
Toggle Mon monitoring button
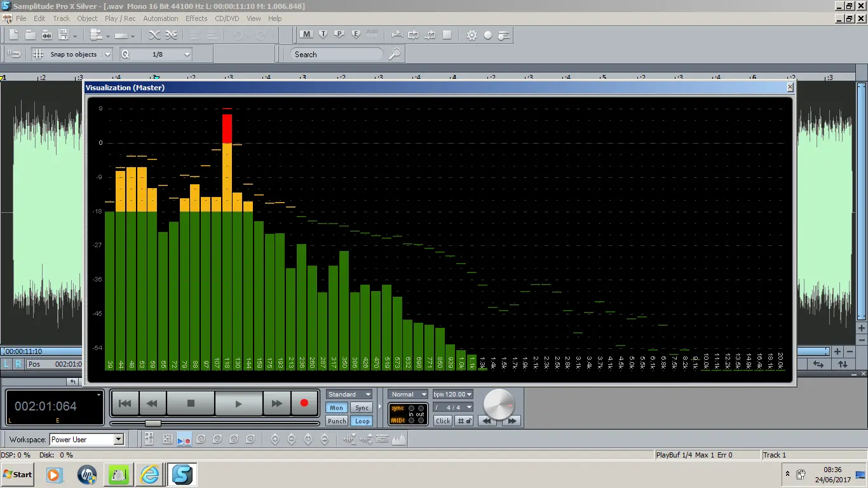pos(337,408)
